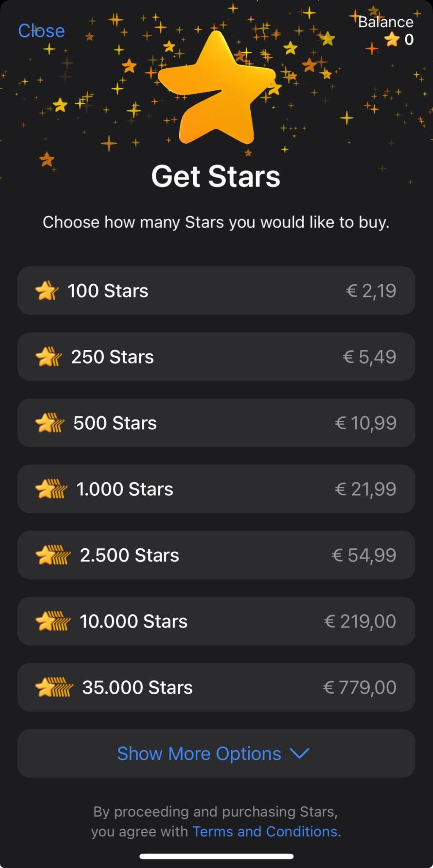This screenshot has height=868, width=433.
Task: Tap the stacked star icon beside 500 Stars
Action: [x=49, y=423]
